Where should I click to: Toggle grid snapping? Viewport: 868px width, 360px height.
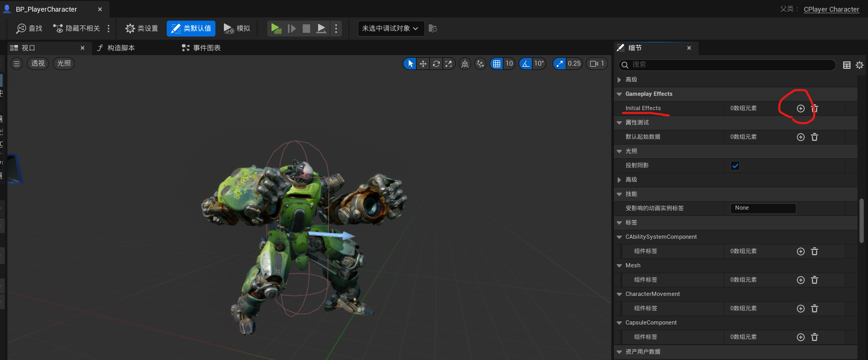[x=496, y=64]
